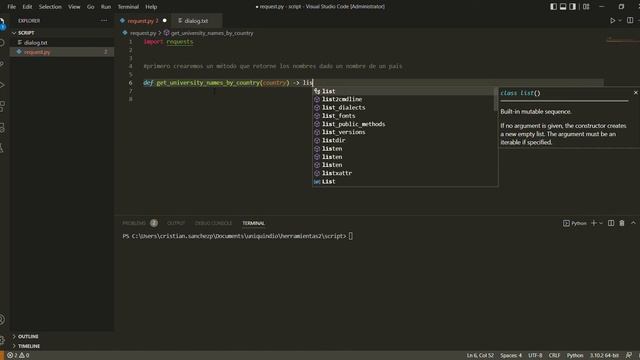The height and width of the screenshot is (360, 640).
Task: Collapse the SCRIPT folder section
Action: (x=61, y=33)
